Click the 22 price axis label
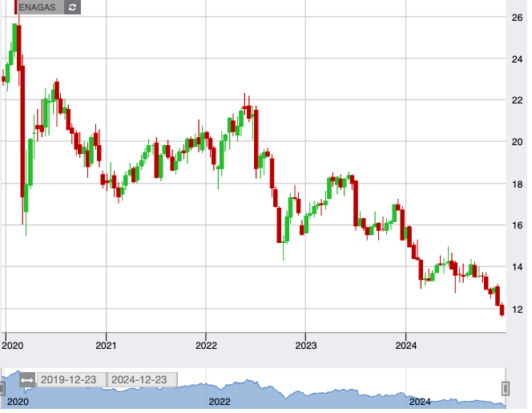This screenshot has height=413, width=532. pyautogui.click(x=517, y=100)
